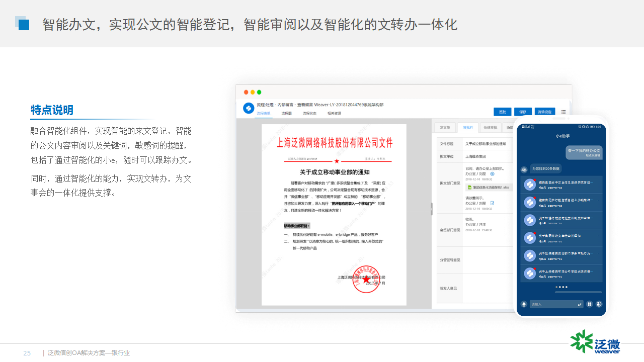
Task: Tap the fourth result item in phone list
Action: [561, 238]
